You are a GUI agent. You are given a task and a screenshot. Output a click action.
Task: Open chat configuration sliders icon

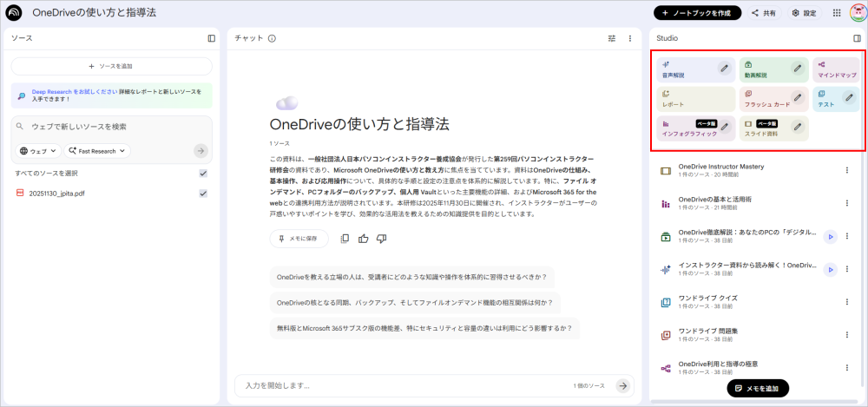(x=611, y=38)
